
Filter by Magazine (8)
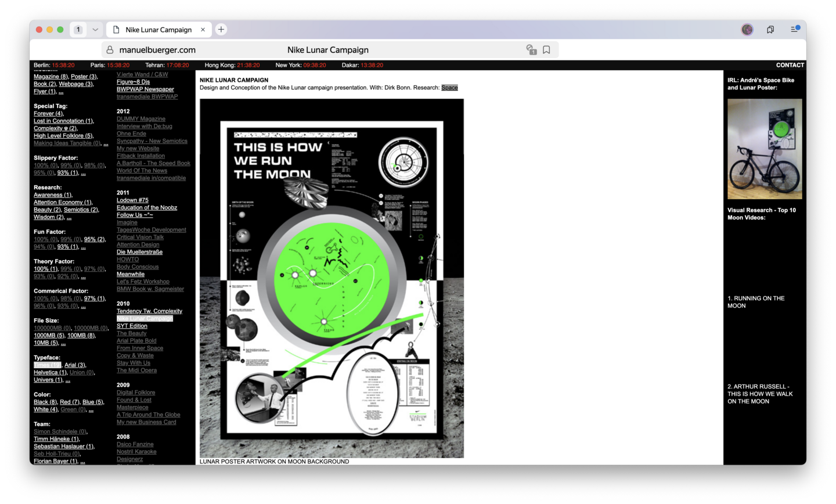tap(51, 77)
